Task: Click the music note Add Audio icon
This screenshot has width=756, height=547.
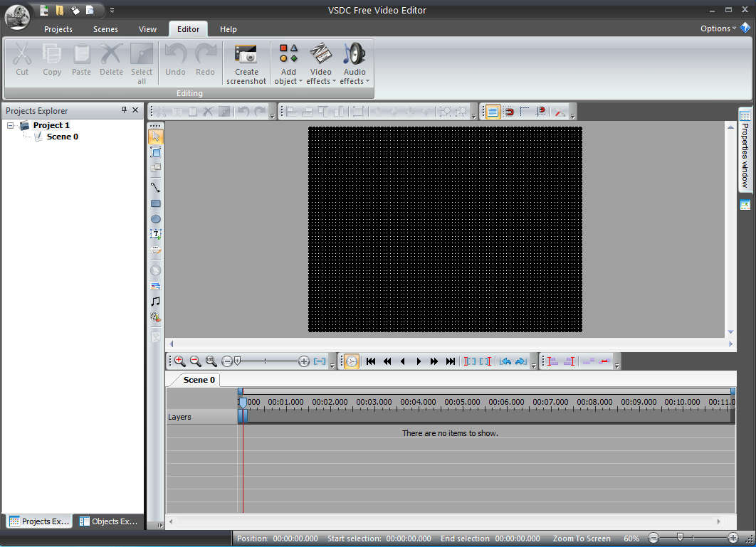Action: pos(156,301)
